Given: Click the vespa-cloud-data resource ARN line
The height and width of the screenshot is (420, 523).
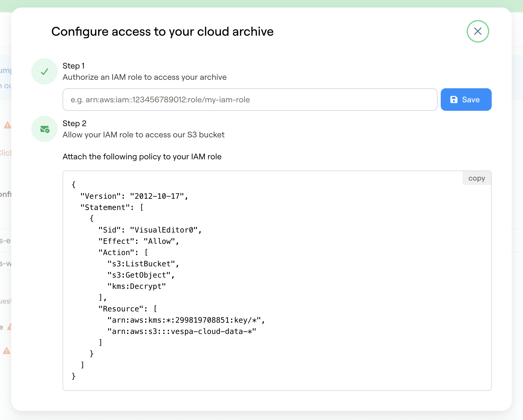Looking at the screenshot, I should tap(181, 331).
